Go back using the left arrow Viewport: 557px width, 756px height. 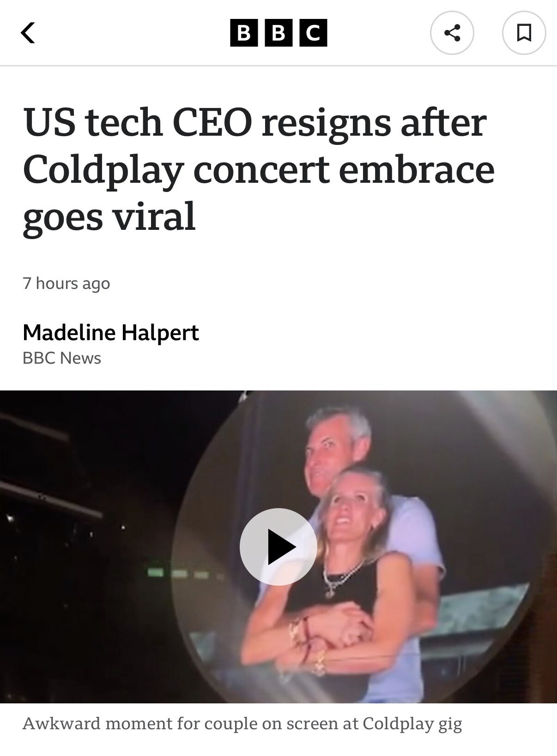click(x=28, y=33)
